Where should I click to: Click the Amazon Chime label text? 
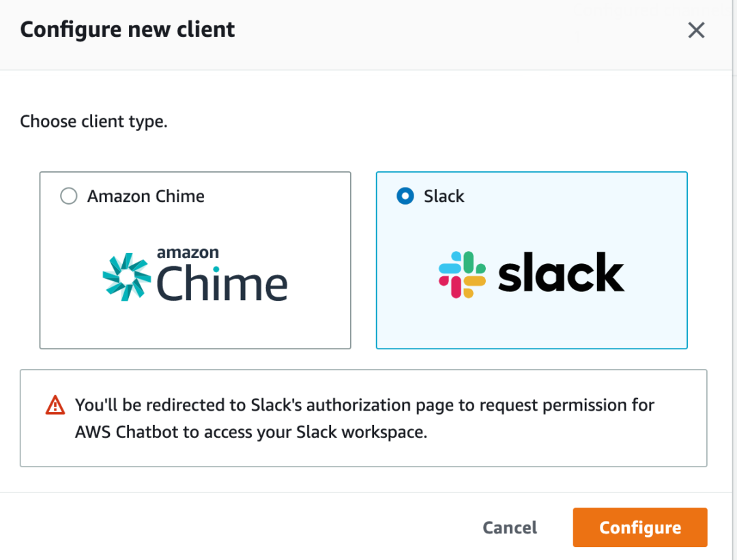click(145, 196)
